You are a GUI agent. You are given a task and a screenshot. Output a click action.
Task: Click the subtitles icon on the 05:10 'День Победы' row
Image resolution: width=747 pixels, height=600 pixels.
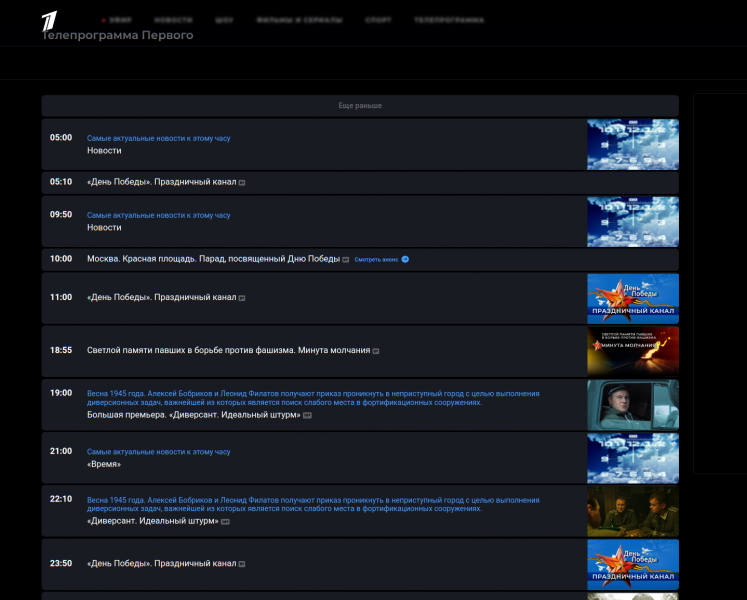click(x=242, y=183)
